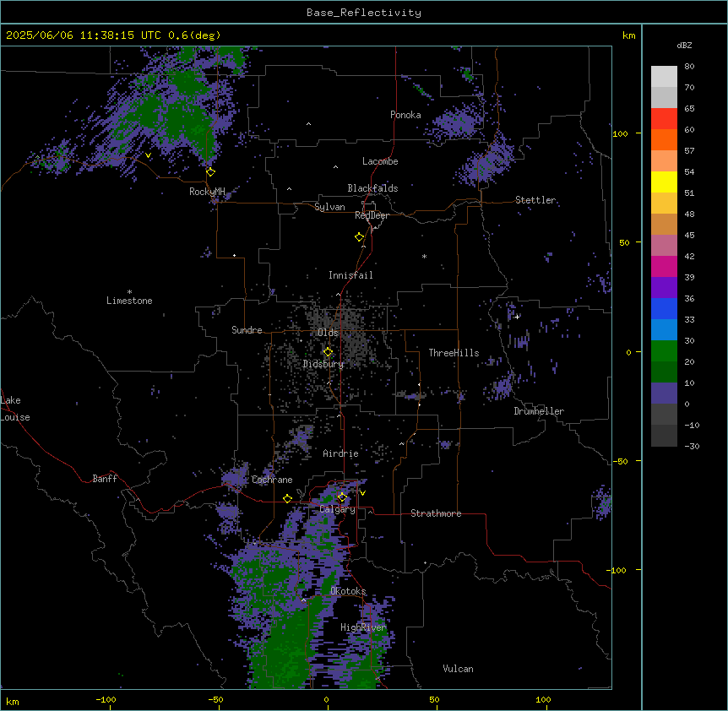Click the 100 tick label on right axis

coord(620,133)
